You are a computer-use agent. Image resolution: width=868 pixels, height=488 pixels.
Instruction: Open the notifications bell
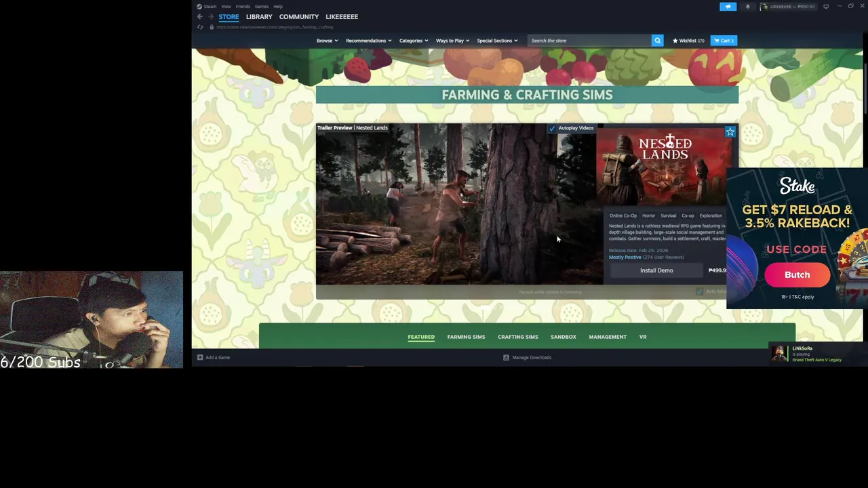click(x=747, y=6)
